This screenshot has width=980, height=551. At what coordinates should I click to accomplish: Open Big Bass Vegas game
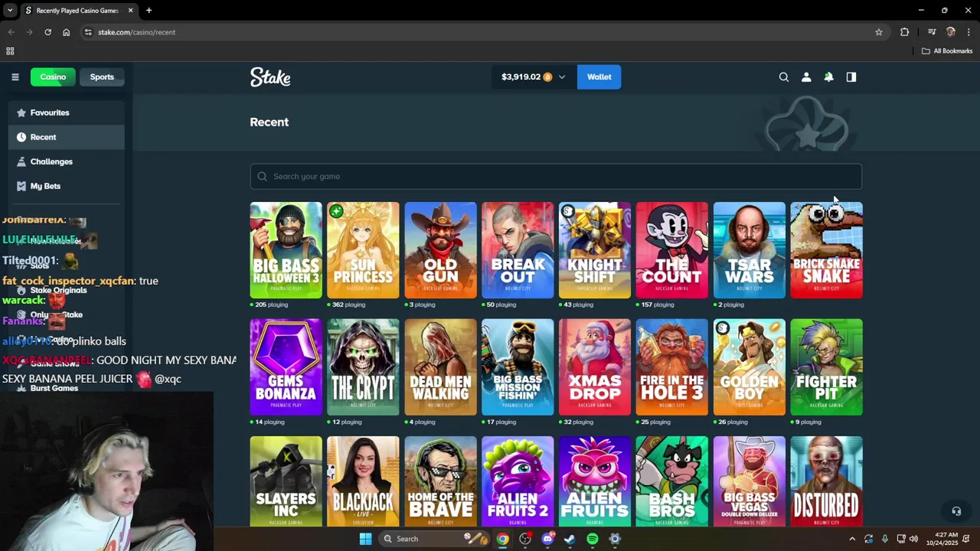point(750,481)
